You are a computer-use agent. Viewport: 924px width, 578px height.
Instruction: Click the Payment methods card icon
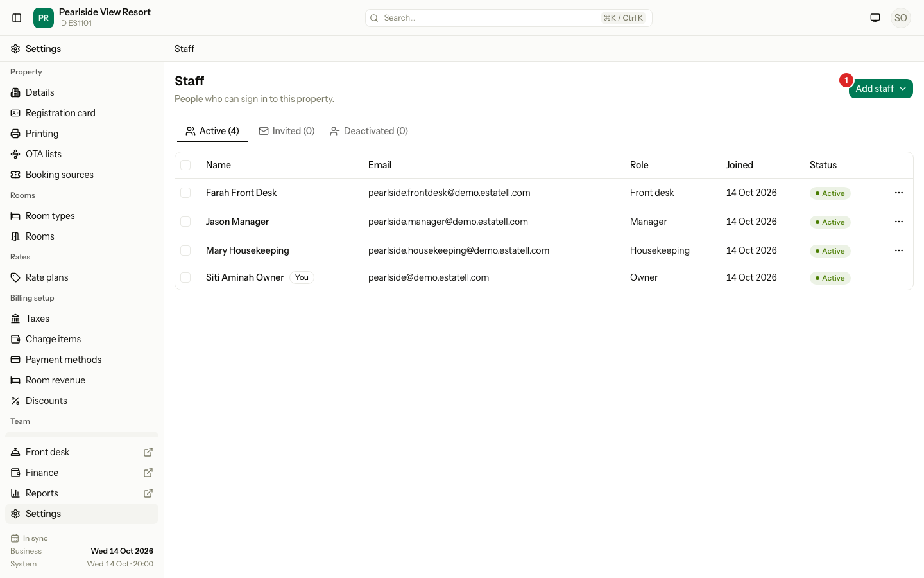tap(15, 360)
